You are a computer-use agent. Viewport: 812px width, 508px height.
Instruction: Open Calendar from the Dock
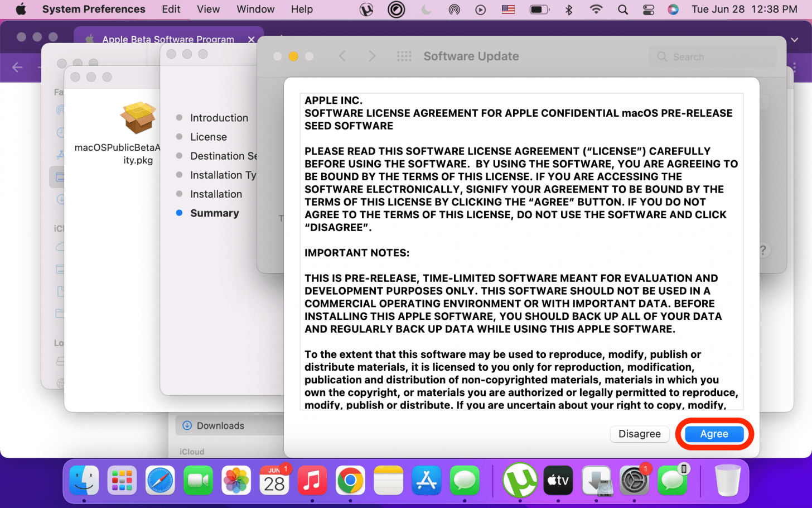(x=274, y=481)
